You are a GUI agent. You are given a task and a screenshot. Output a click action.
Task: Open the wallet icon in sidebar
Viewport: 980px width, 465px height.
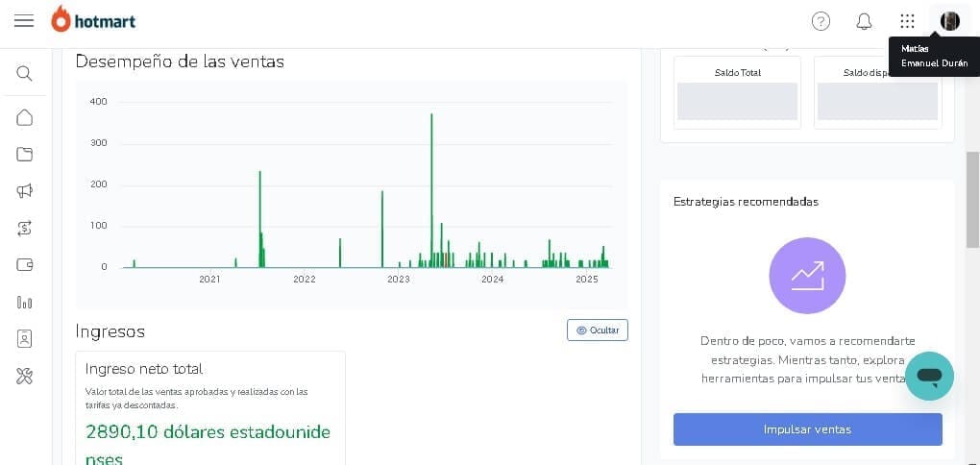(x=25, y=264)
